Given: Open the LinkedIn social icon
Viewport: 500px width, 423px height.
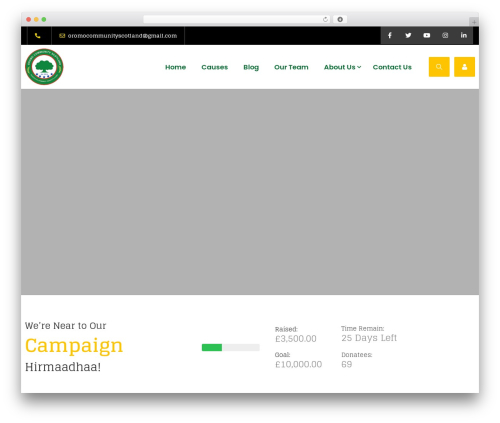Looking at the screenshot, I should pos(464,35).
